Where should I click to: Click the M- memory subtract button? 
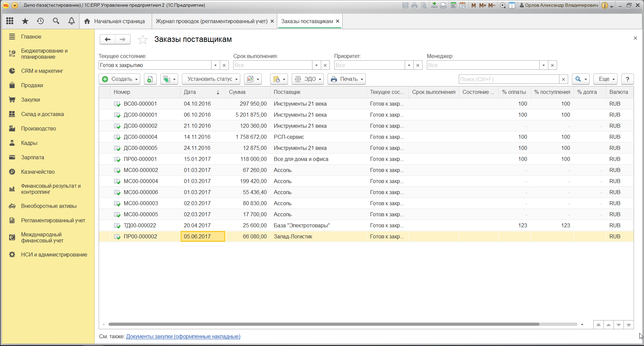[x=492, y=5]
